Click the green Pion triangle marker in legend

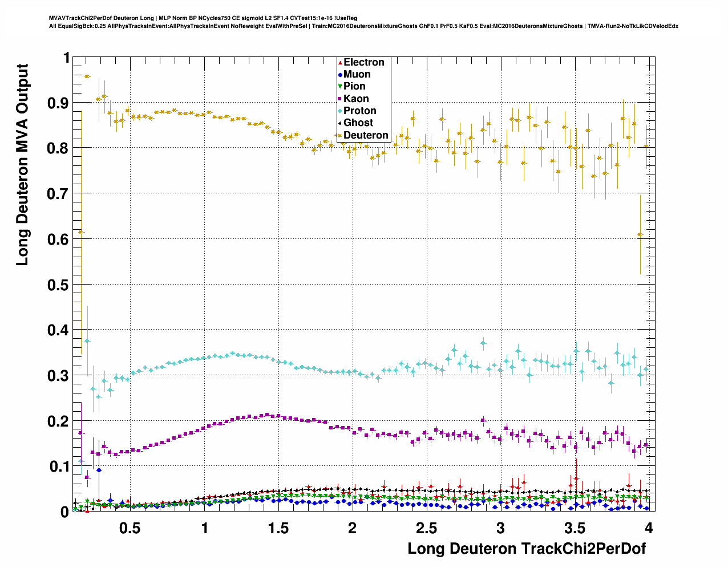click(340, 87)
